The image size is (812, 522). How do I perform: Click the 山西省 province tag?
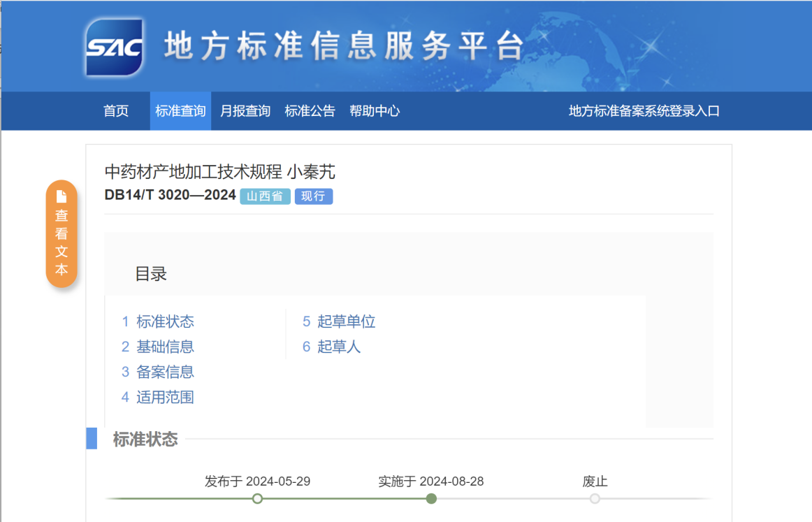265,196
